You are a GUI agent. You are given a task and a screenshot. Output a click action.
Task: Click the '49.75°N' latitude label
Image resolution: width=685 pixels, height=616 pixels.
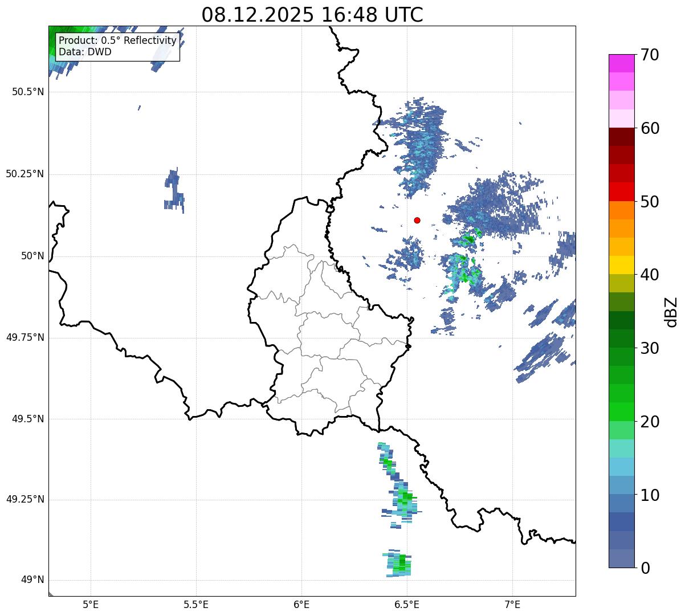(25, 337)
